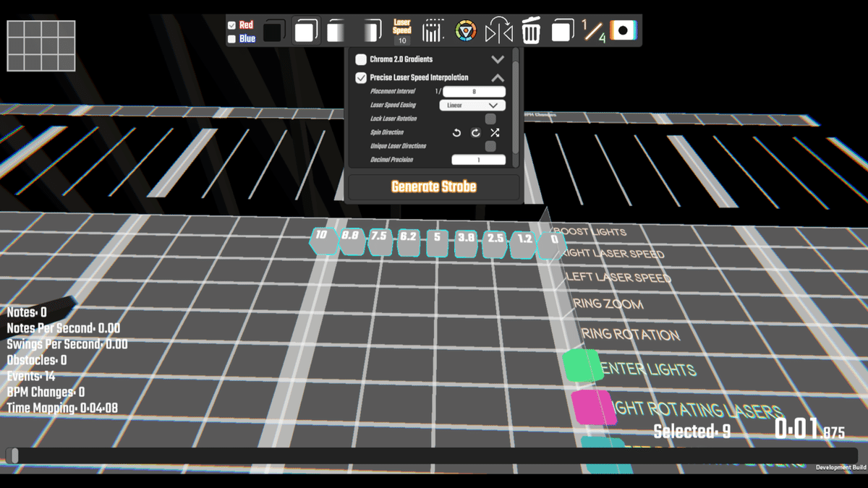Collapse Precise Laser Speed Interpolation section
Viewport: 868px width, 488px height.
pos(497,77)
